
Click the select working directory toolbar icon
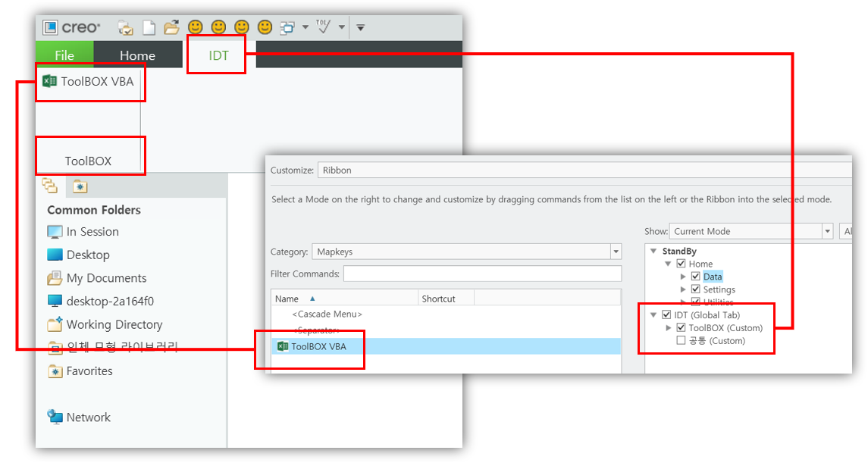point(126,28)
